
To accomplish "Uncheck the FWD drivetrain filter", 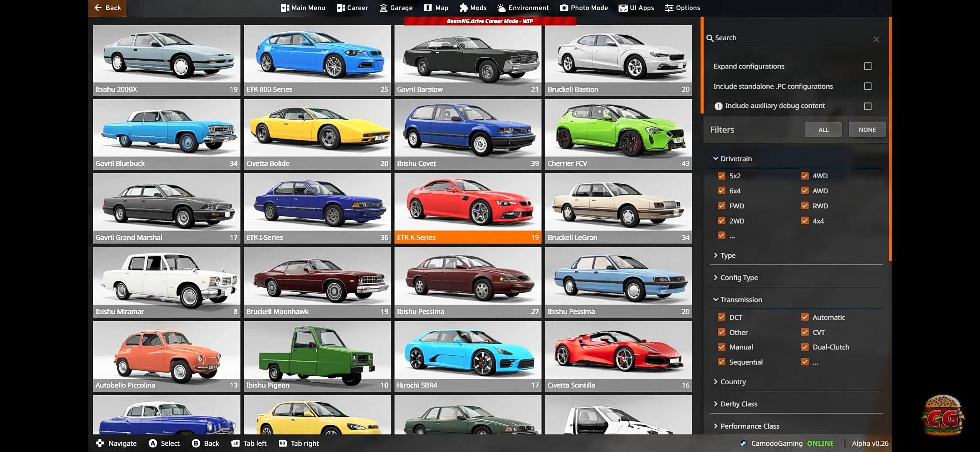I will click(x=722, y=205).
